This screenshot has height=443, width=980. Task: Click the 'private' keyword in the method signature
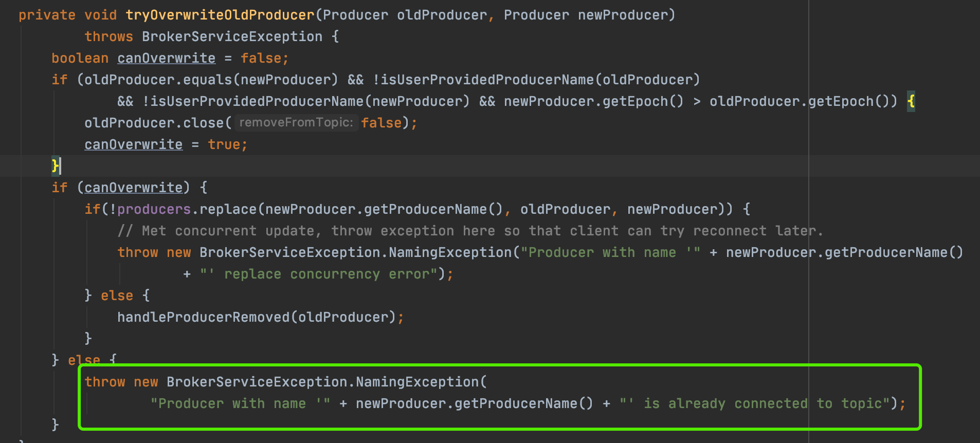coord(47,15)
